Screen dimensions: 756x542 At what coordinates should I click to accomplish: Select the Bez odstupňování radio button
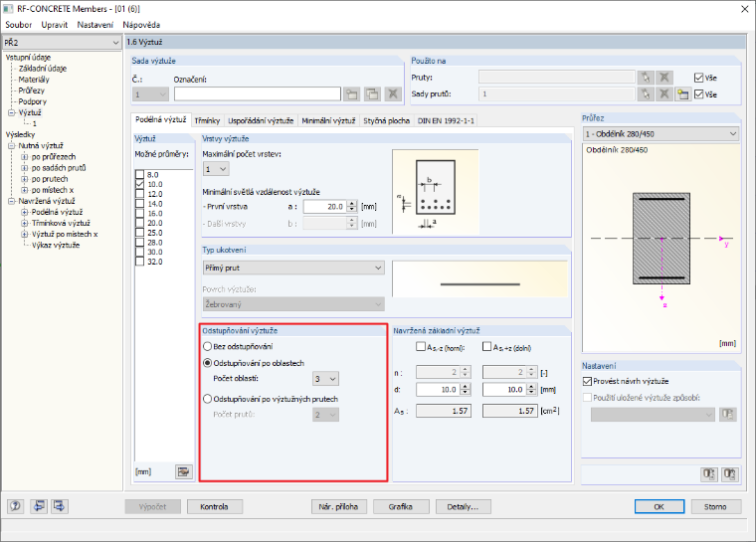(x=207, y=346)
